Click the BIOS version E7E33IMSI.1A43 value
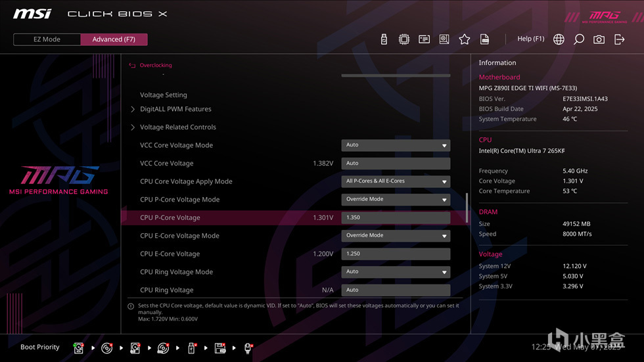 point(585,99)
